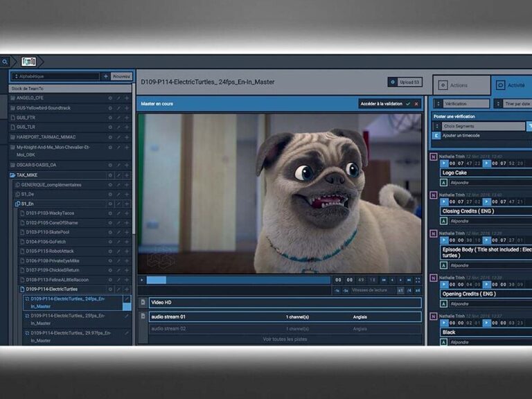Expand the S1_De folder
The image size is (532, 399).
click(17, 195)
